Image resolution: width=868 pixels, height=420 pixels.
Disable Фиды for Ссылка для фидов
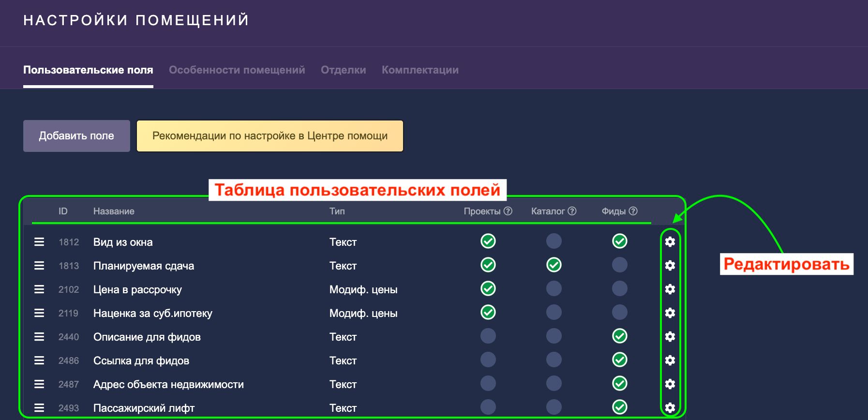pyautogui.click(x=619, y=360)
